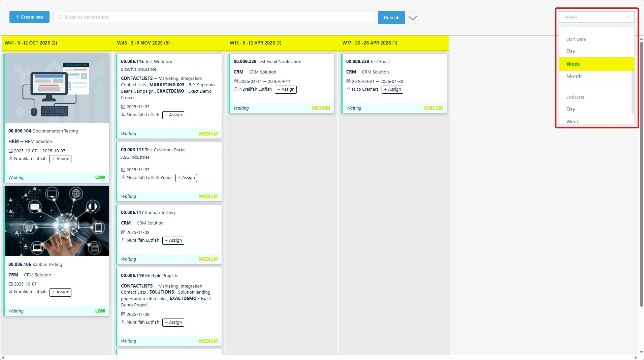
Task: Refresh the kanban board
Action: pos(391,18)
